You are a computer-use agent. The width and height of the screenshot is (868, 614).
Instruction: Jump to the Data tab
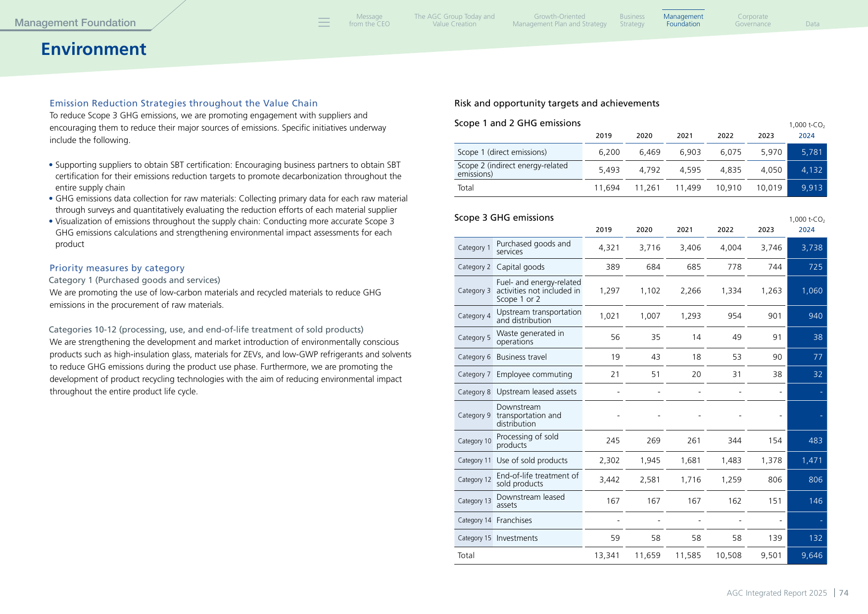click(812, 24)
